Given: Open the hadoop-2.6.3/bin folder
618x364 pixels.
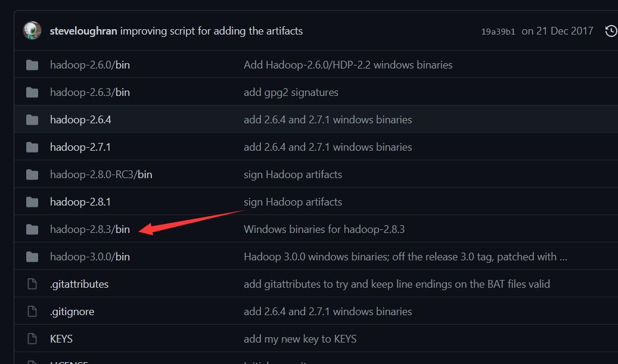Looking at the screenshot, I should [89, 92].
